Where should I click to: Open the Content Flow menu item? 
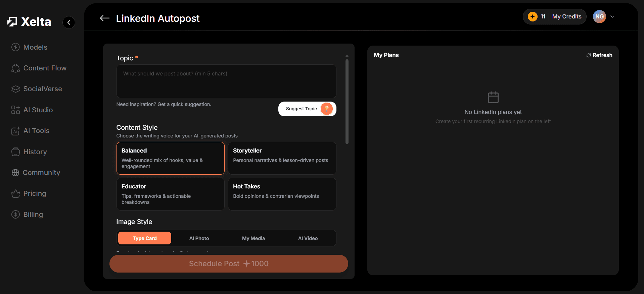(39, 68)
